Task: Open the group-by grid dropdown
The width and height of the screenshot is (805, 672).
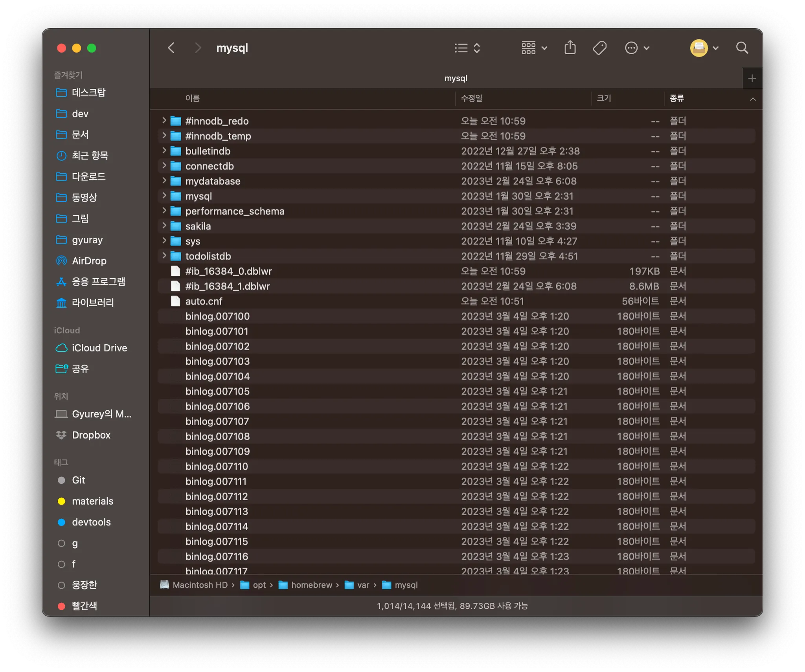Action: [x=534, y=48]
